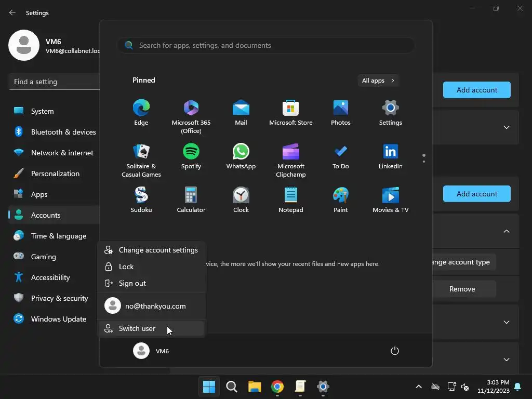Image resolution: width=532 pixels, height=399 pixels.
Task: Click the Power button in Start menu
Action: point(395,351)
